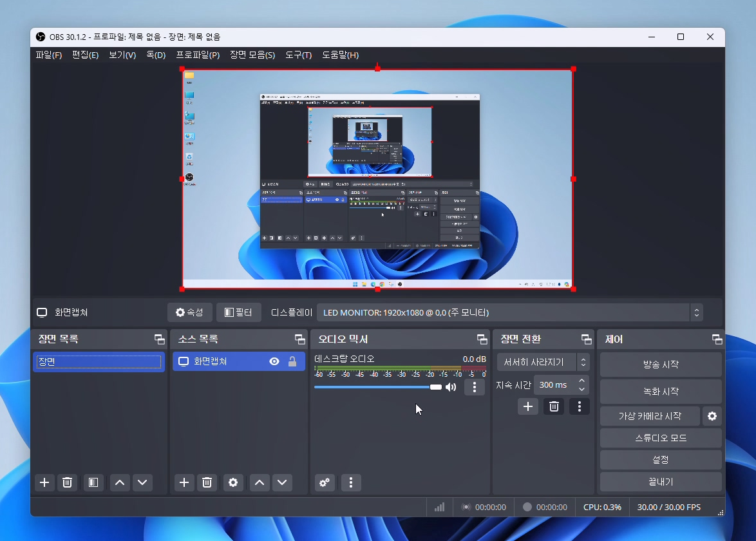Image resolution: width=756 pixels, height=541 pixels.
Task: Open transition properties three dots
Action: 580,406
